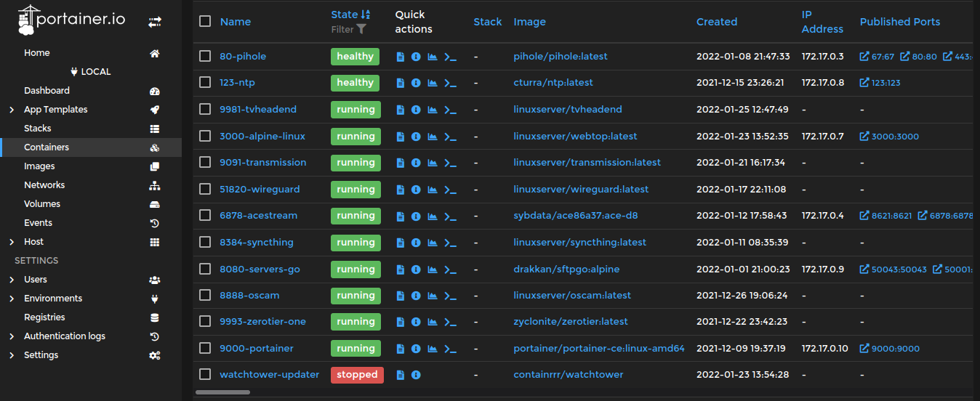This screenshot has width=980, height=401.
Task: Open inspect info icon for 51820-wireguard
Action: tap(416, 190)
